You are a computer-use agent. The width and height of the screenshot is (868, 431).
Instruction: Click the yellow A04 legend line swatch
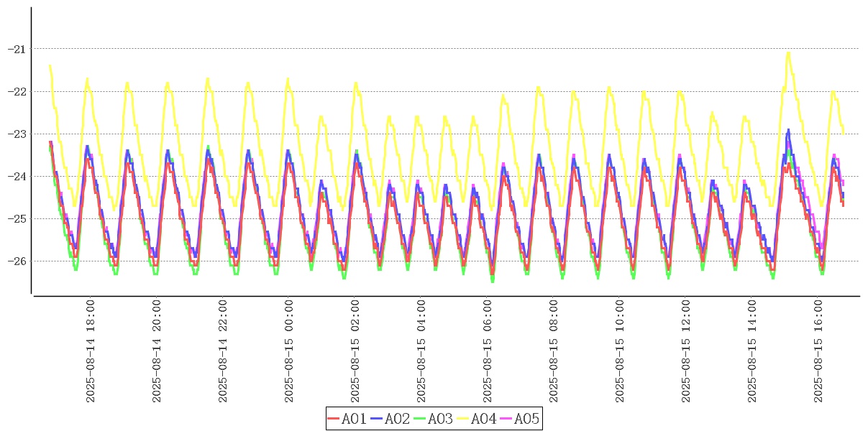click(462, 419)
